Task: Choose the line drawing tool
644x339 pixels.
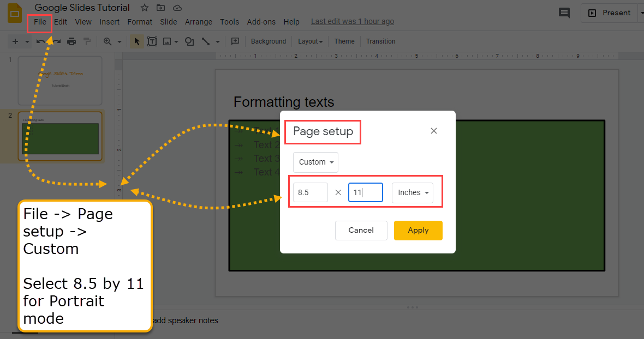Action: click(x=206, y=41)
